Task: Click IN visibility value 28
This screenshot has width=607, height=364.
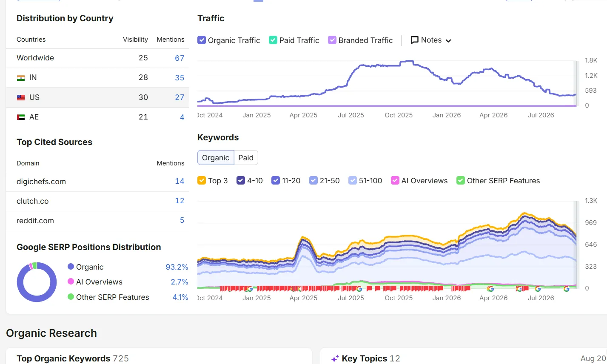Action: point(143,77)
